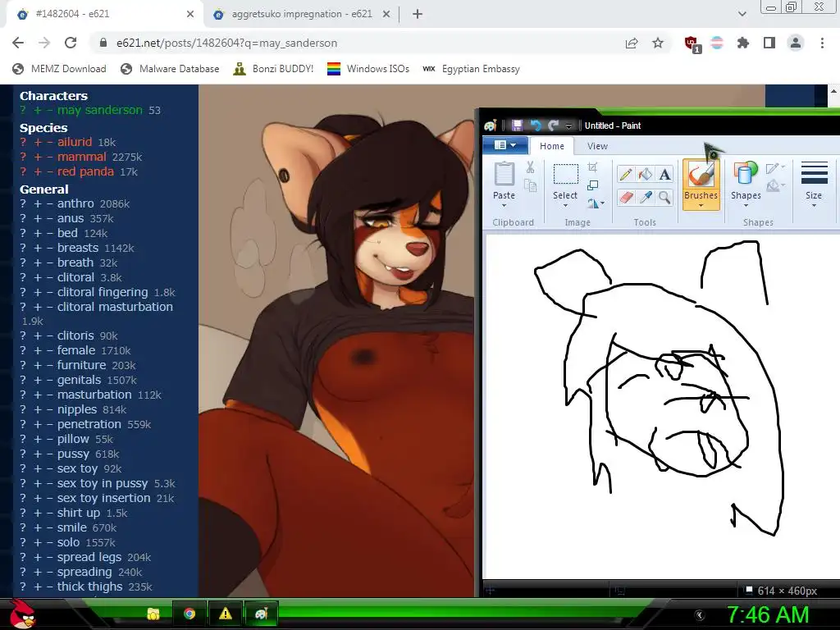Viewport: 840px width, 630px height.
Task: Click the Chrome taskbar icon
Action: (189, 614)
